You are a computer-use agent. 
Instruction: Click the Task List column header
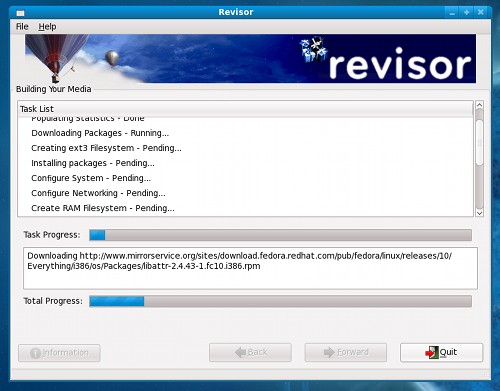(245, 109)
